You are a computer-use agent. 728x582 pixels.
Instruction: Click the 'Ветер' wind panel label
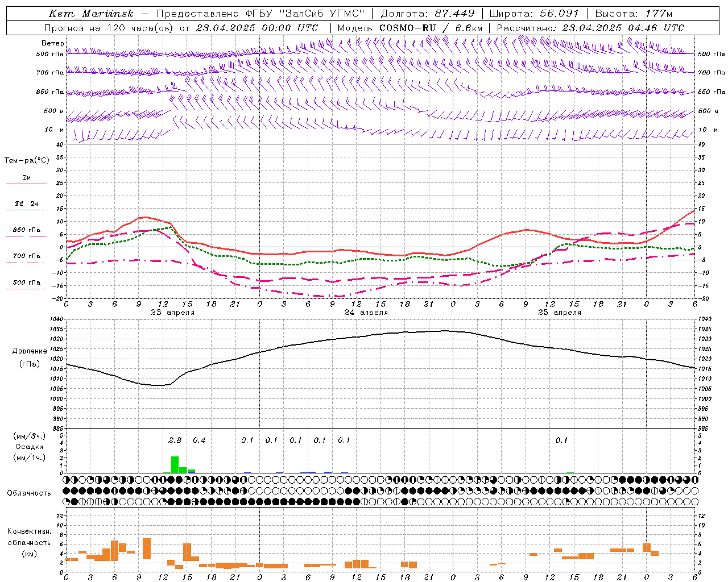point(53,43)
